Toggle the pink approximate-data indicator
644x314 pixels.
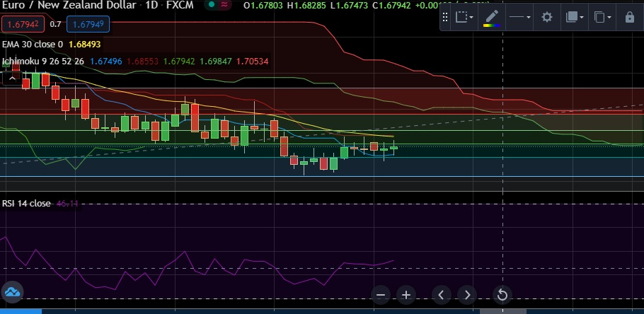pyautogui.click(x=225, y=6)
